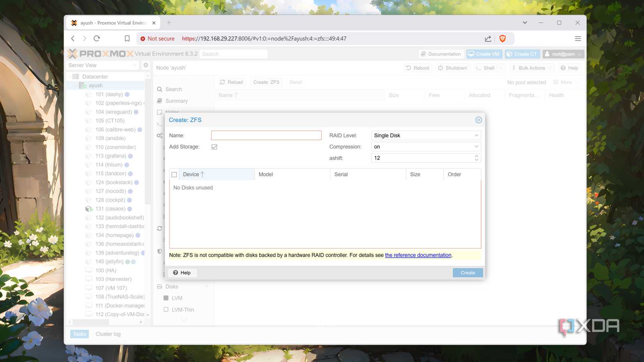This screenshot has width=644, height=362.
Task: Uncheck the Add Storage checkbox
Action: click(214, 147)
